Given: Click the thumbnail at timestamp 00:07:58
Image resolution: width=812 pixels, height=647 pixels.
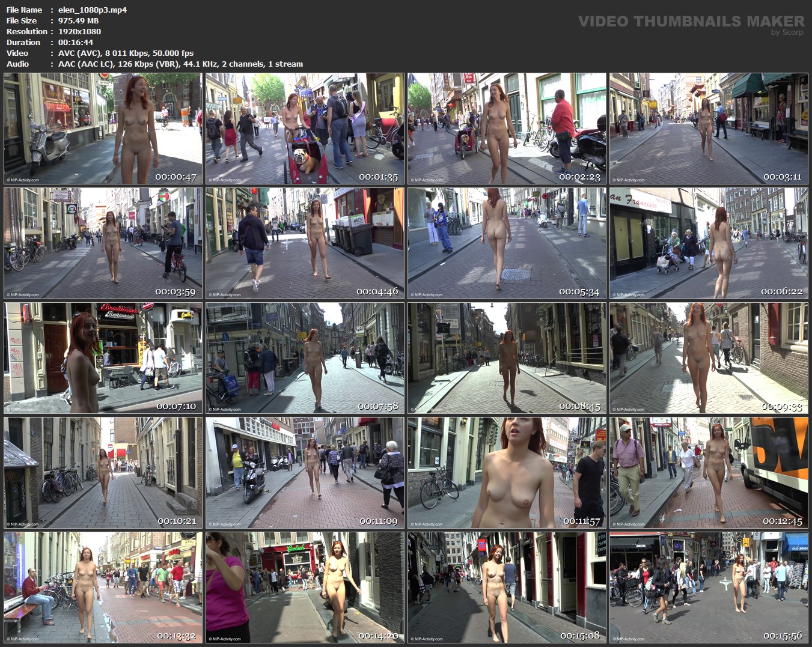Looking at the screenshot, I should pyautogui.click(x=305, y=358).
